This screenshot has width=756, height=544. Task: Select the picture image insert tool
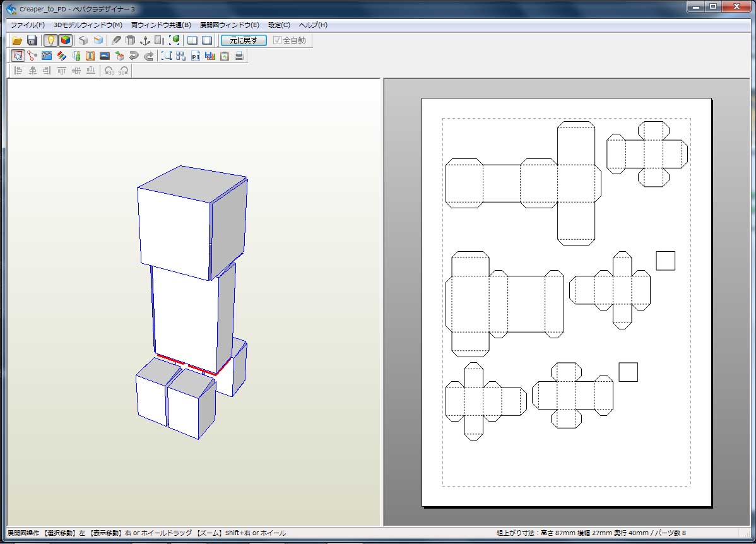coord(105,56)
